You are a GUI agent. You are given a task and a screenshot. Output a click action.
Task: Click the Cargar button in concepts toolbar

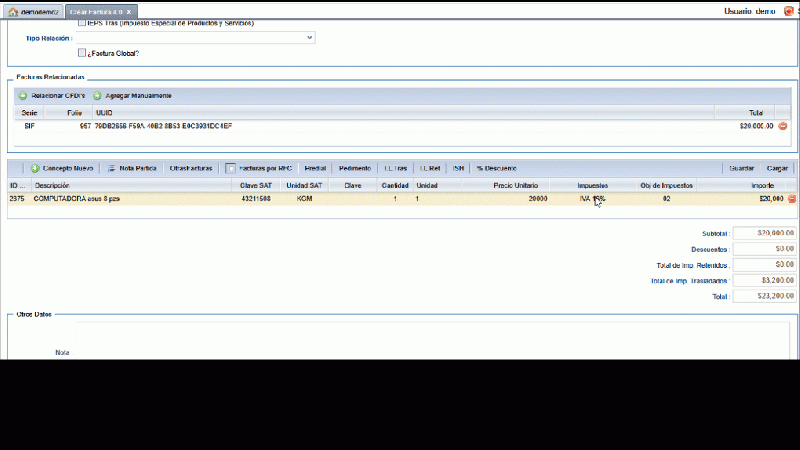[x=777, y=169]
